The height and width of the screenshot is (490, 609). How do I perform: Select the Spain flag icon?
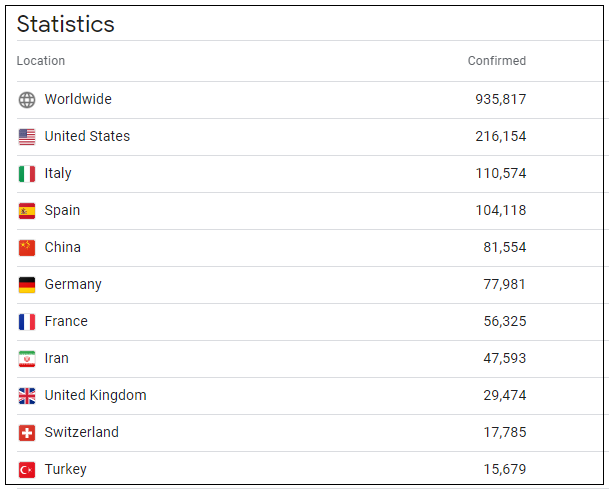click(x=27, y=211)
